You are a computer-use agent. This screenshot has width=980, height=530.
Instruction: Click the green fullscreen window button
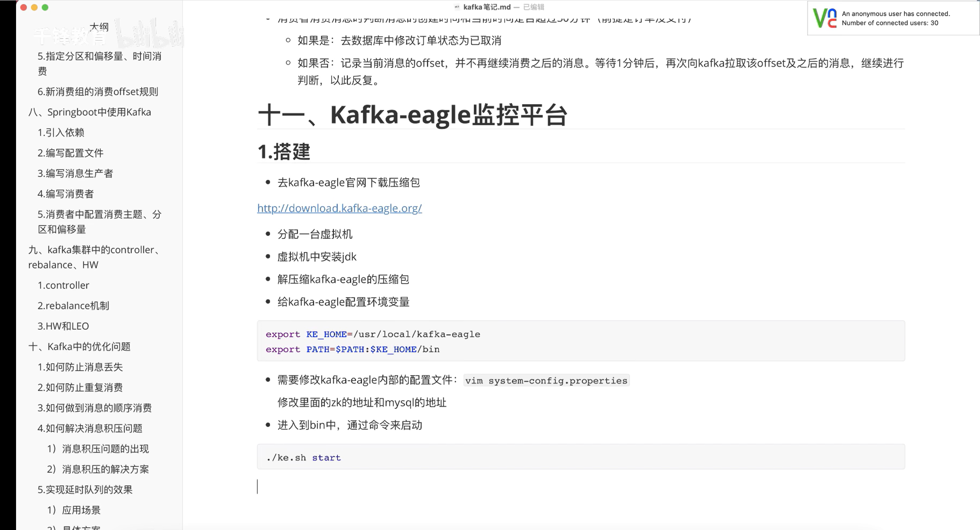click(x=45, y=7)
